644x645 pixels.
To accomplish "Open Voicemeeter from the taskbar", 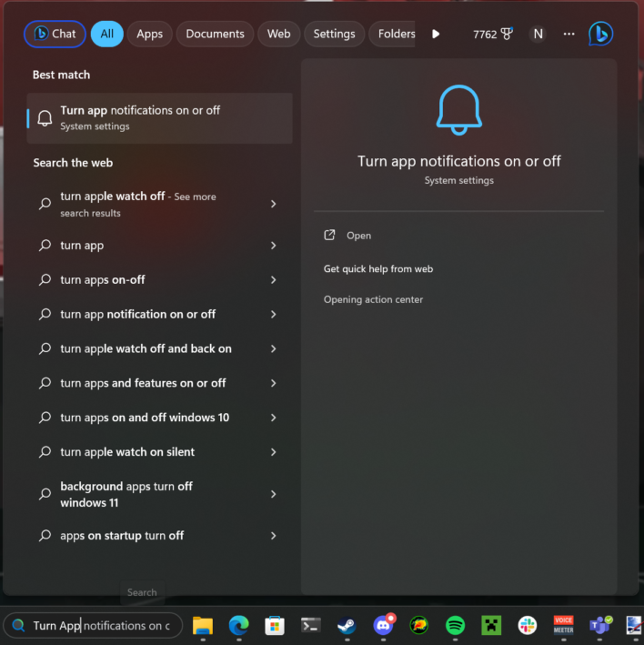I will pyautogui.click(x=563, y=626).
